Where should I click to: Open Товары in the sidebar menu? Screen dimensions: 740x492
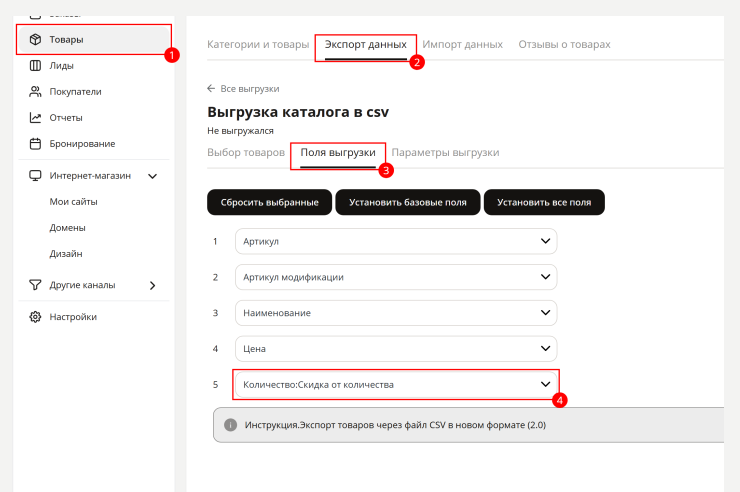(x=94, y=40)
